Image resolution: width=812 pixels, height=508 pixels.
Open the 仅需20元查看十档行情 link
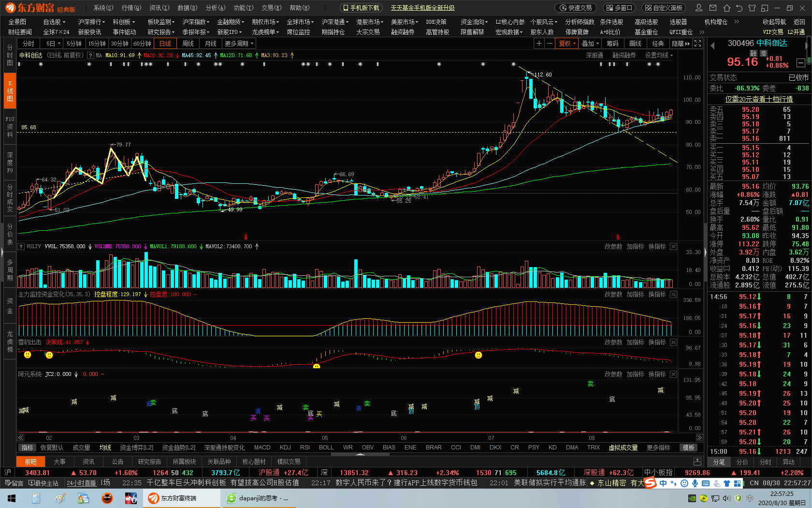[x=759, y=99]
